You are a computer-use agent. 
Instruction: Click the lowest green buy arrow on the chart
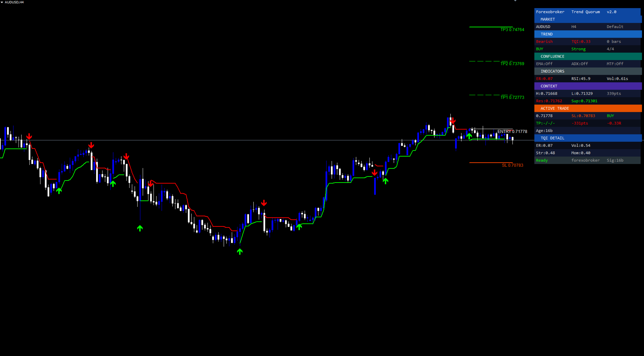[x=240, y=251]
